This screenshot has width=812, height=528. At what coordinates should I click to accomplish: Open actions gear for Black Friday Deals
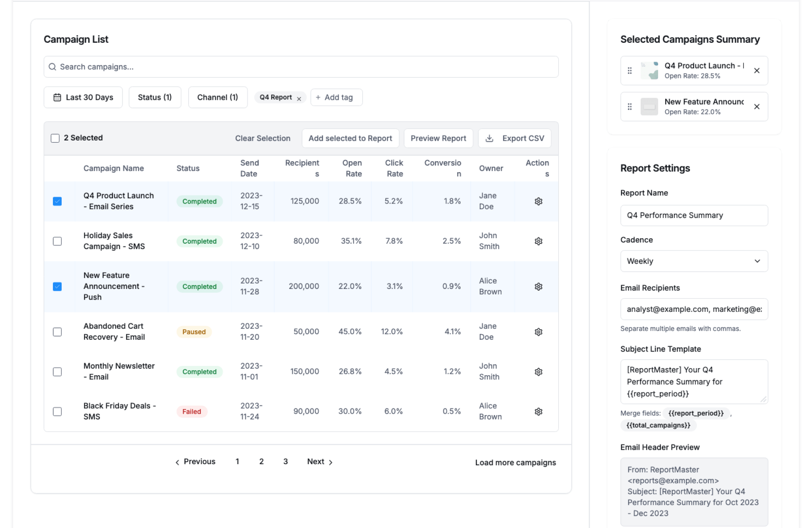tap(538, 412)
